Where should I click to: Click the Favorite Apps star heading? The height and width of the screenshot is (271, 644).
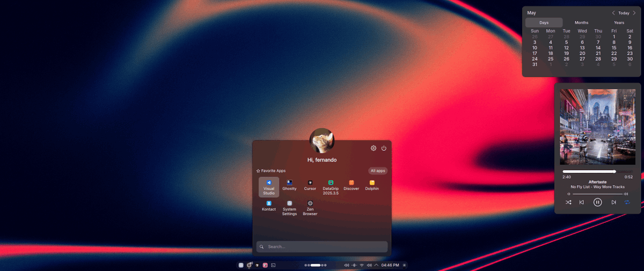(271, 171)
